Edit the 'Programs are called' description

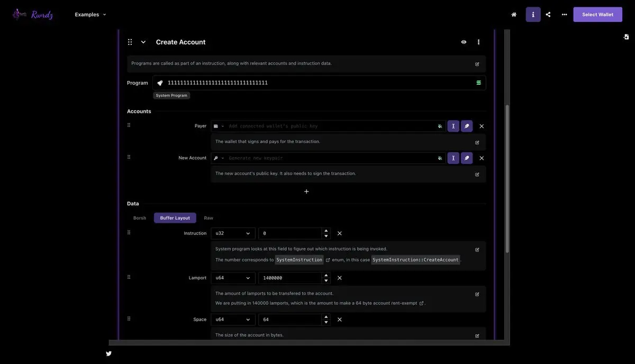click(x=477, y=64)
